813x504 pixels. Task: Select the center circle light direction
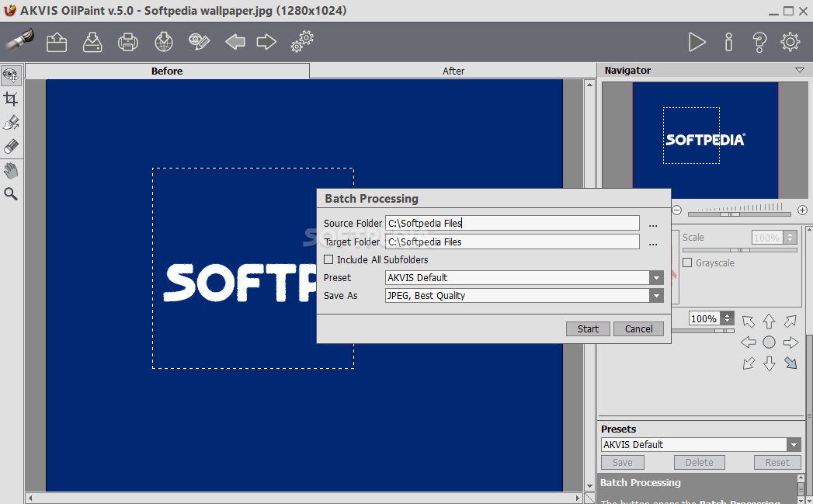(x=769, y=342)
